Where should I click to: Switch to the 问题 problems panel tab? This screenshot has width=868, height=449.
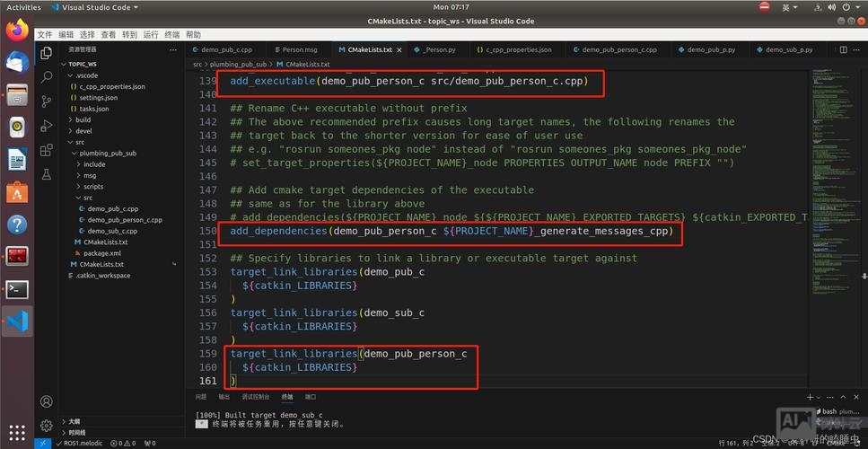tap(201, 396)
